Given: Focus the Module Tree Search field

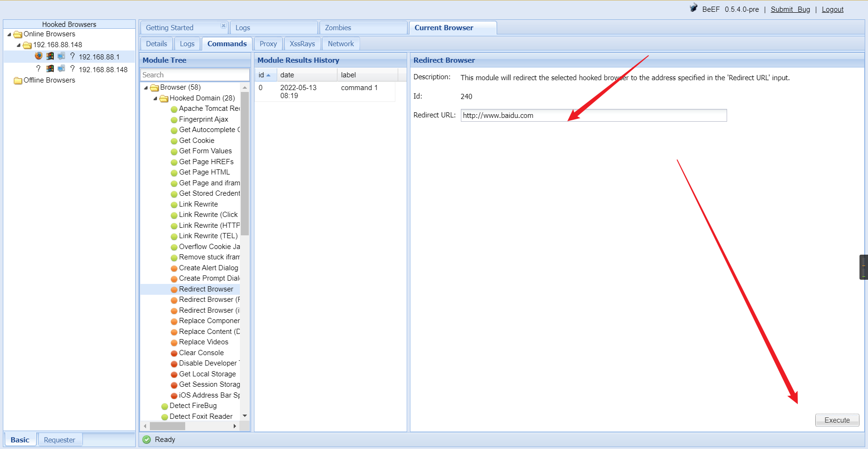Looking at the screenshot, I should point(195,75).
